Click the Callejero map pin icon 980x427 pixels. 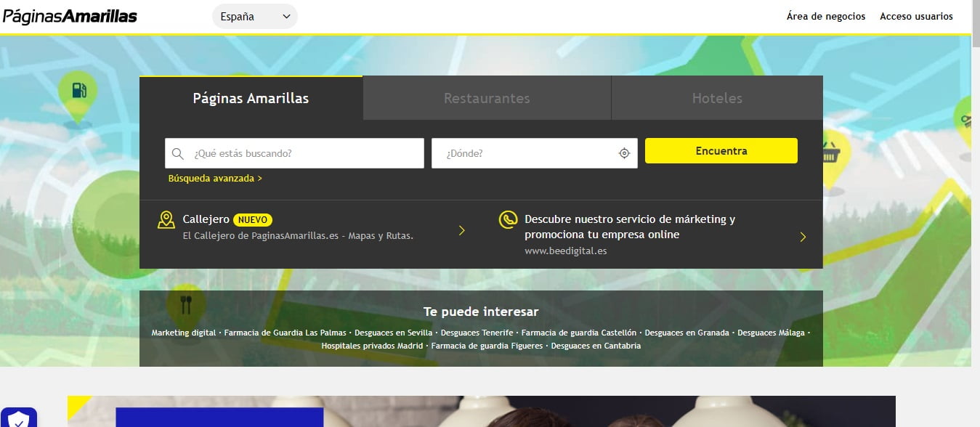point(167,219)
